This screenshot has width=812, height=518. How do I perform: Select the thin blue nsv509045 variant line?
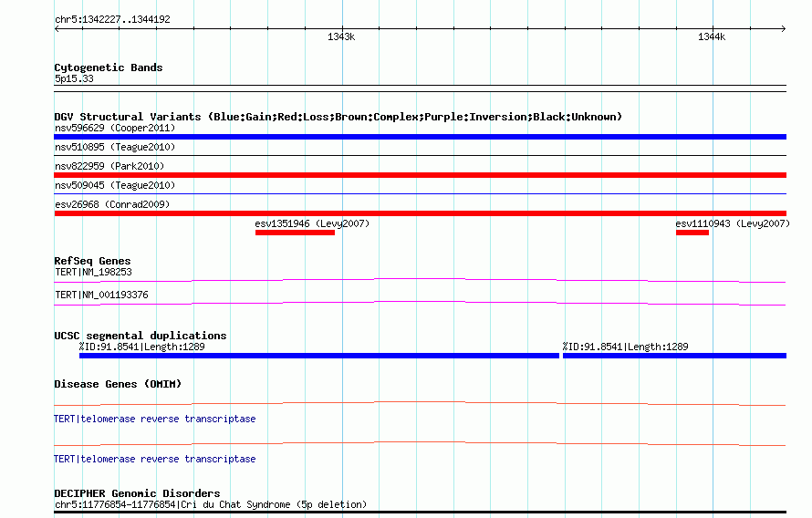pos(420,193)
